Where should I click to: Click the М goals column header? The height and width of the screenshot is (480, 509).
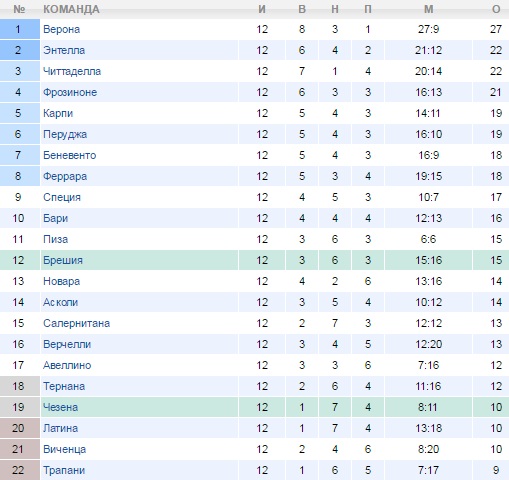click(429, 9)
